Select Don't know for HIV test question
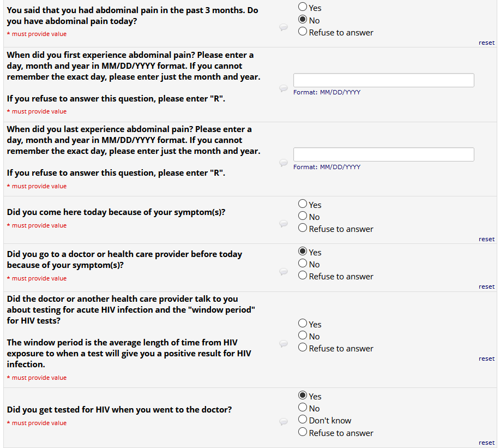 coord(303,420)
